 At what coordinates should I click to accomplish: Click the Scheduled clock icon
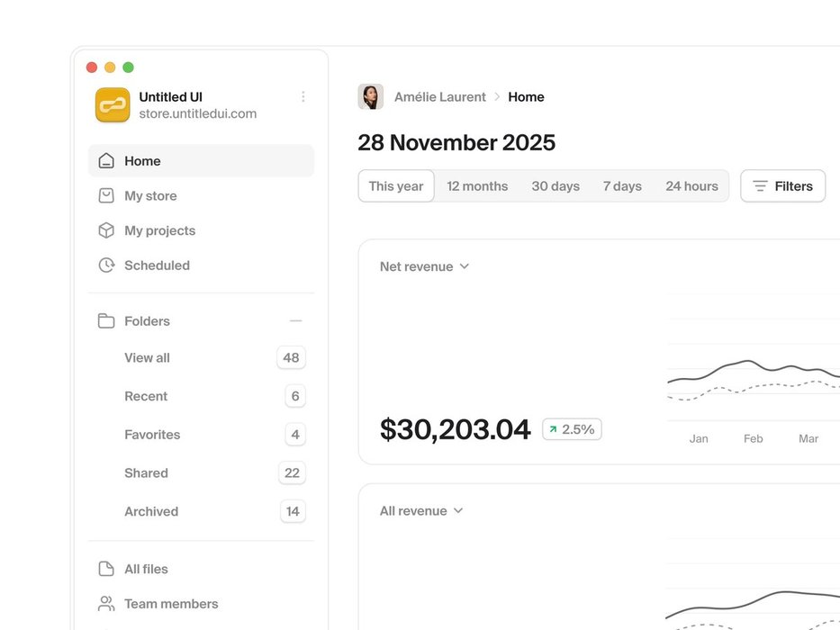106,265
